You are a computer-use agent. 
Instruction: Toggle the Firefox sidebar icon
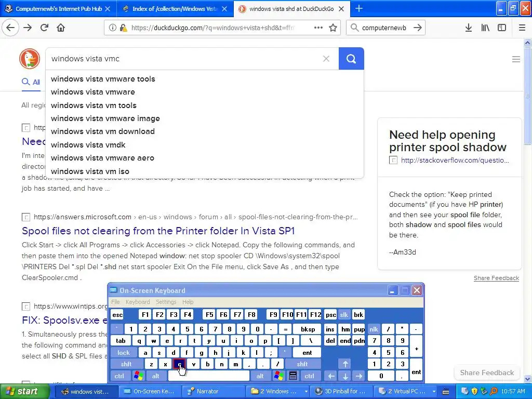click(502, 28)
